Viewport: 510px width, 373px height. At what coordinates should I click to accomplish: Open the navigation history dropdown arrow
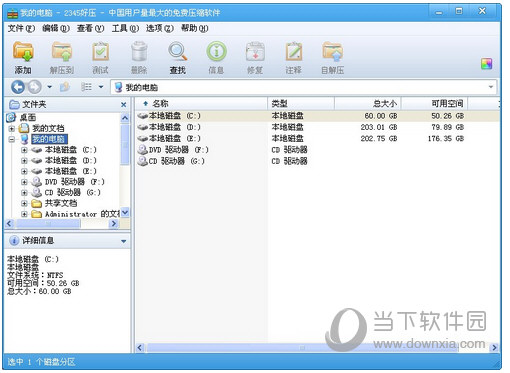point(50,87)
